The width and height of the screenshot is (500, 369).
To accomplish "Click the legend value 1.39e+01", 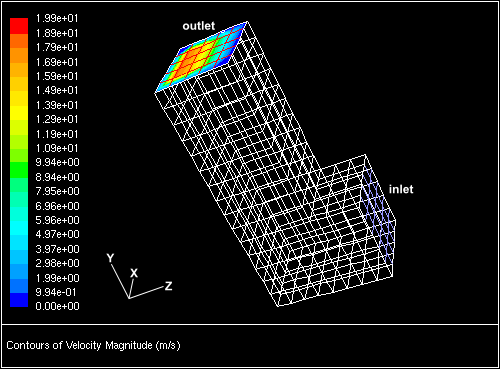I will click(57, 105).
